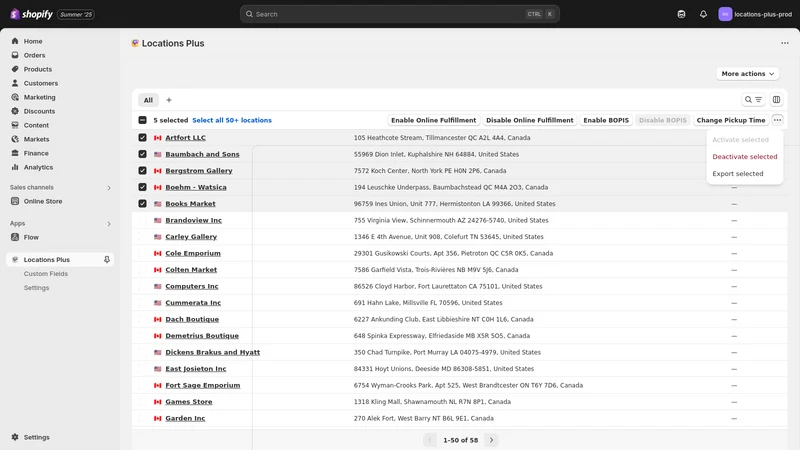800x450 pixels.
Task: Go to next page of locations
Action: (491, 440)
